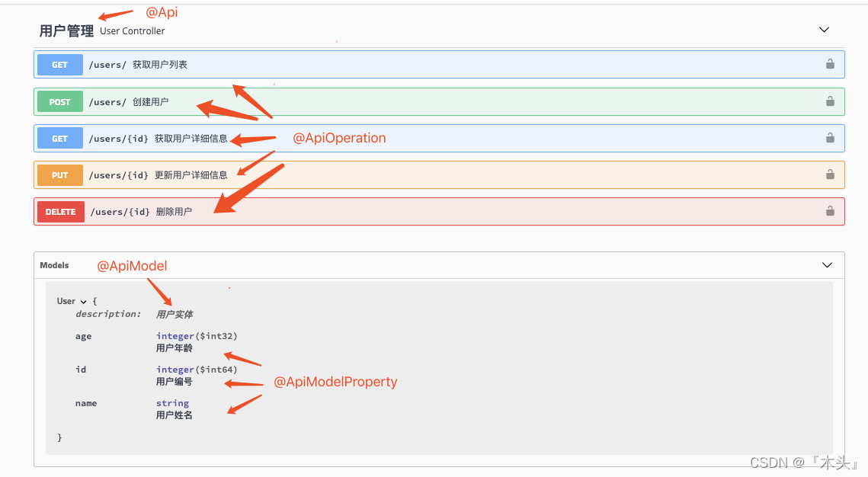Click the GET badge for /users/{id}
Image resolution: width=868 pixels, height=477 pixels.
pos(59,139)
